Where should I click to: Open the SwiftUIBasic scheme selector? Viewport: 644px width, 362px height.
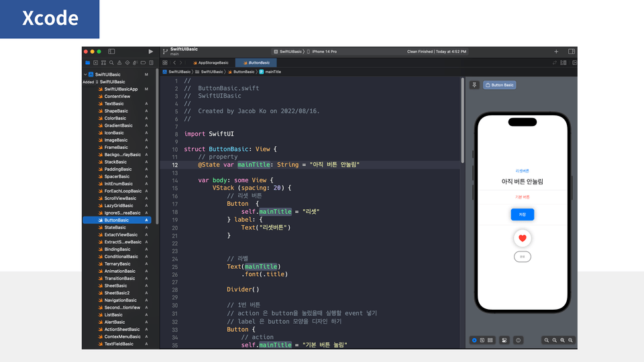(x=288, y=52)
